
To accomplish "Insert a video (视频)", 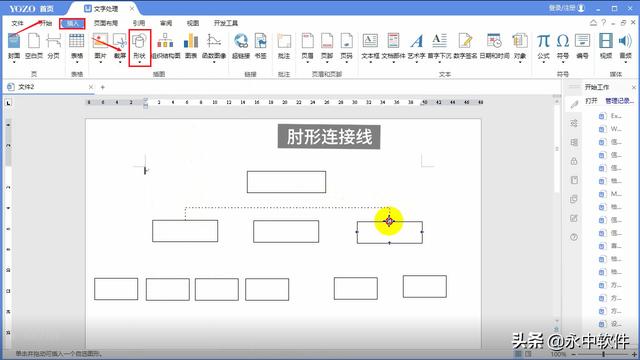I will [606, 46].
